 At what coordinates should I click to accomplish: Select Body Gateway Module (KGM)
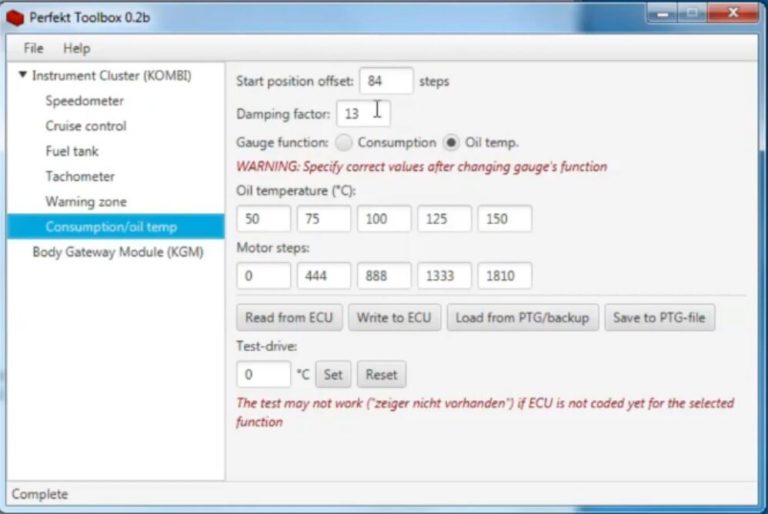pyautogui.click(x=117, y=252)
